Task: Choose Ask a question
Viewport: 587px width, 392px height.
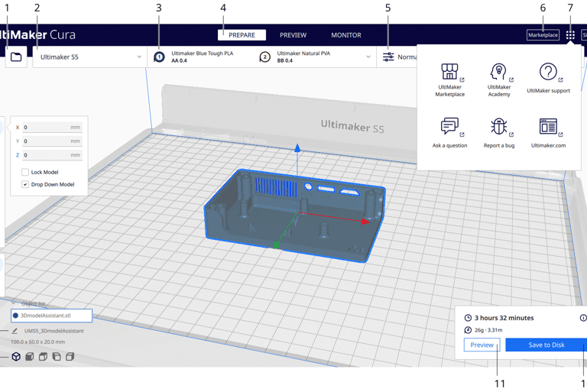Action: [449, 133]
